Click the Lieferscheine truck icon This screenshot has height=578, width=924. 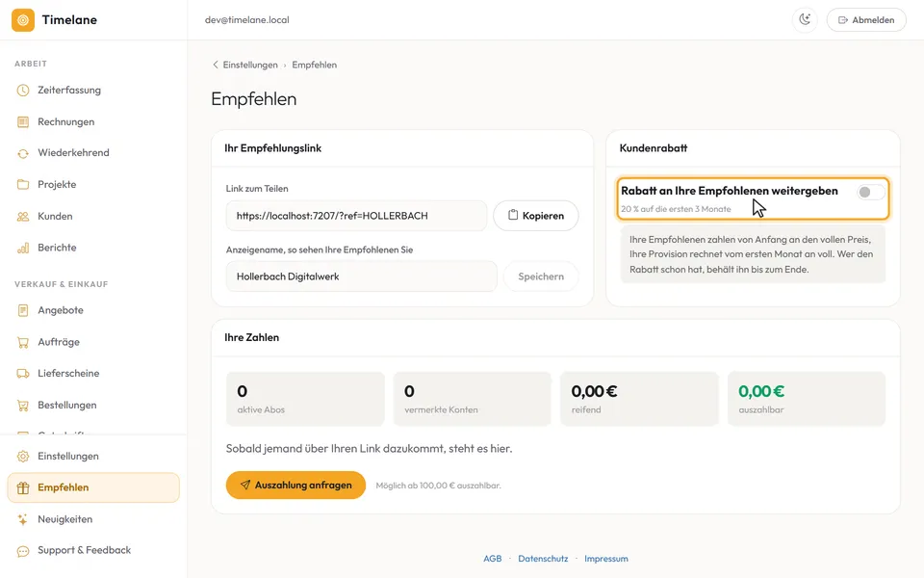point(23,374)
